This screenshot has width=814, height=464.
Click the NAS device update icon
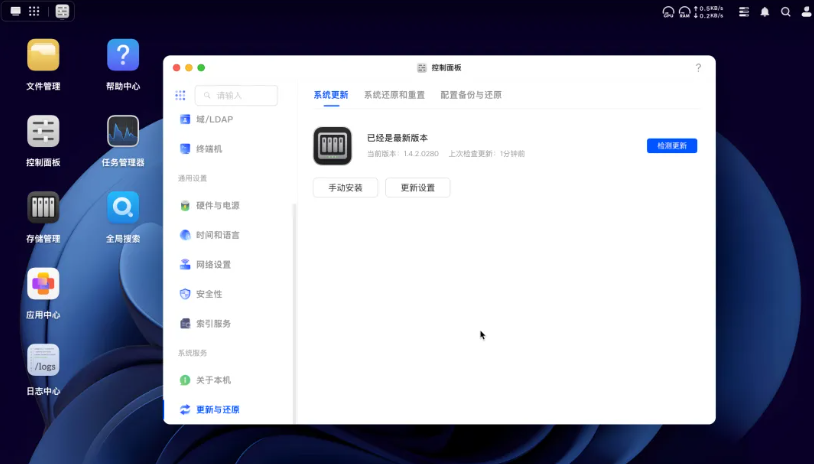[x=332, y=146]
